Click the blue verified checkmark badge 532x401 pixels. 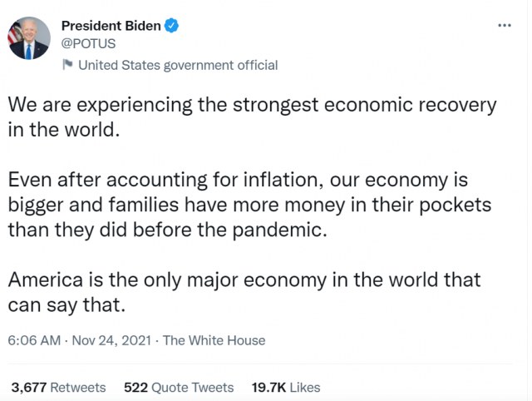pyautogui.click(x=172, y=26)
